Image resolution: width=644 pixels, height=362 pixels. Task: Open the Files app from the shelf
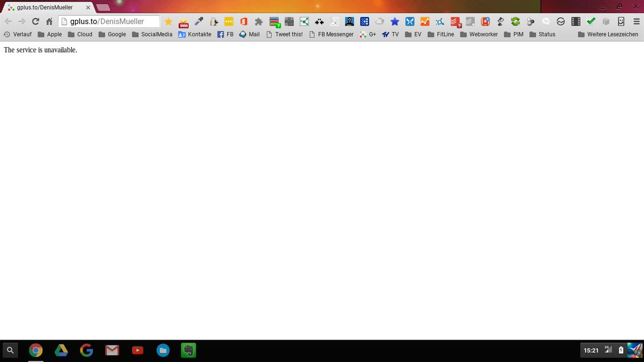(163, 351)
